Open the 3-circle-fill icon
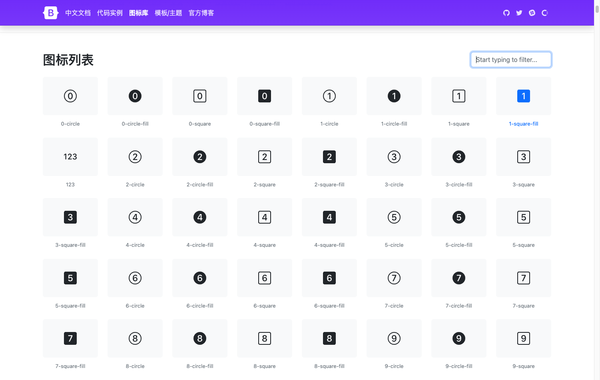The width and height of the screenshot is (600, 380). tap(459, 157)
